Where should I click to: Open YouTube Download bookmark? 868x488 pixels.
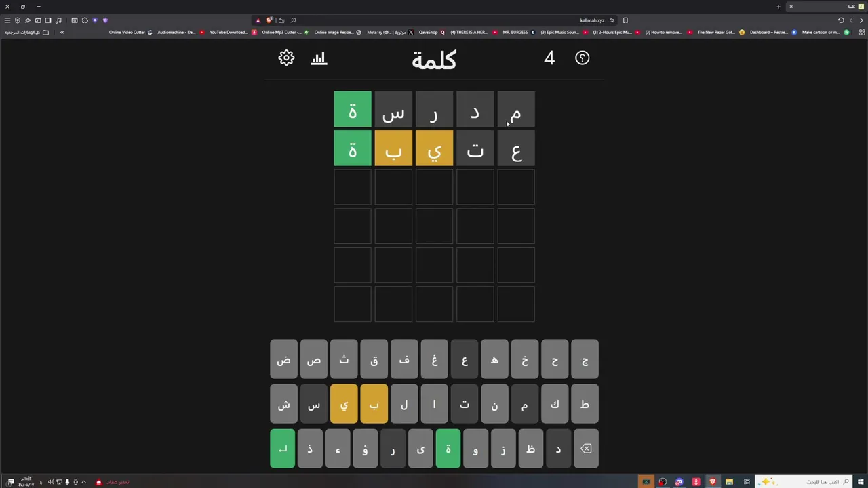(x=232, y=32)
